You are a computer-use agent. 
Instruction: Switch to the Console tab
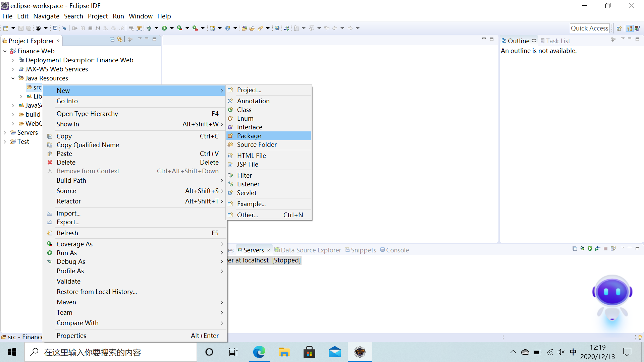(x=394, y=250)
